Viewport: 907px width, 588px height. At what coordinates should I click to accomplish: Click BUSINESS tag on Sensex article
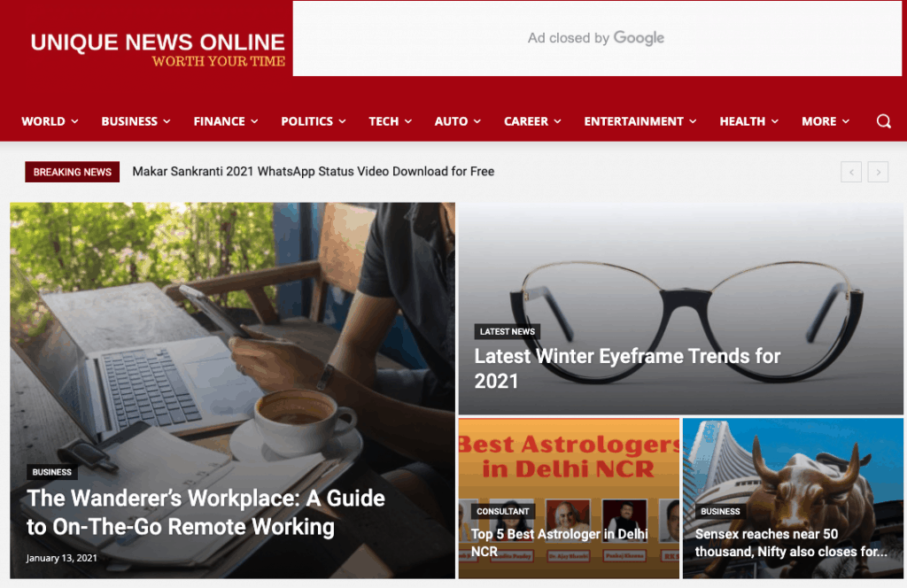pos(720,511)
